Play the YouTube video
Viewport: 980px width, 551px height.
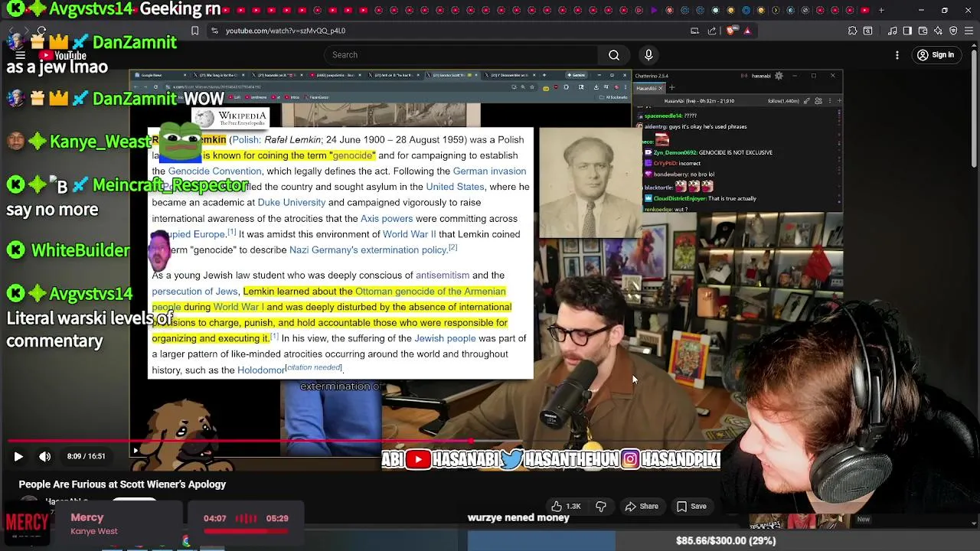tap(18, 456)
